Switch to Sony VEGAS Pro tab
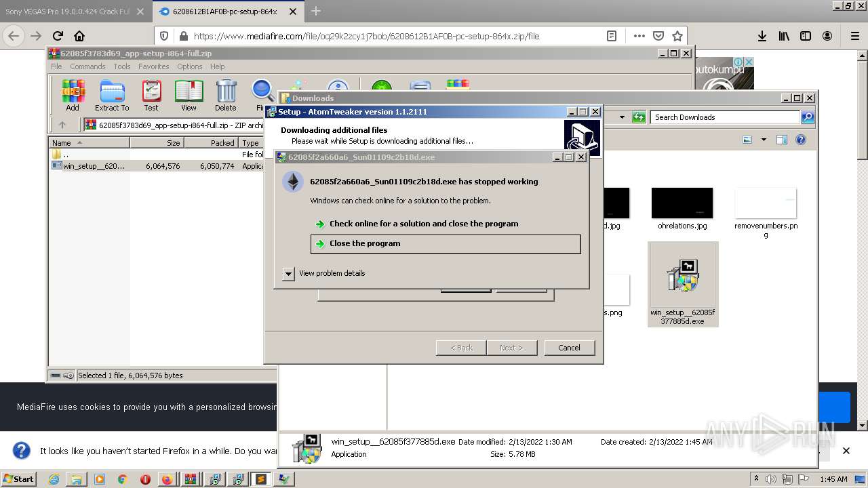The width and height of the screenshot is (868, 488). pyautogui.click(x=68, y=11)
